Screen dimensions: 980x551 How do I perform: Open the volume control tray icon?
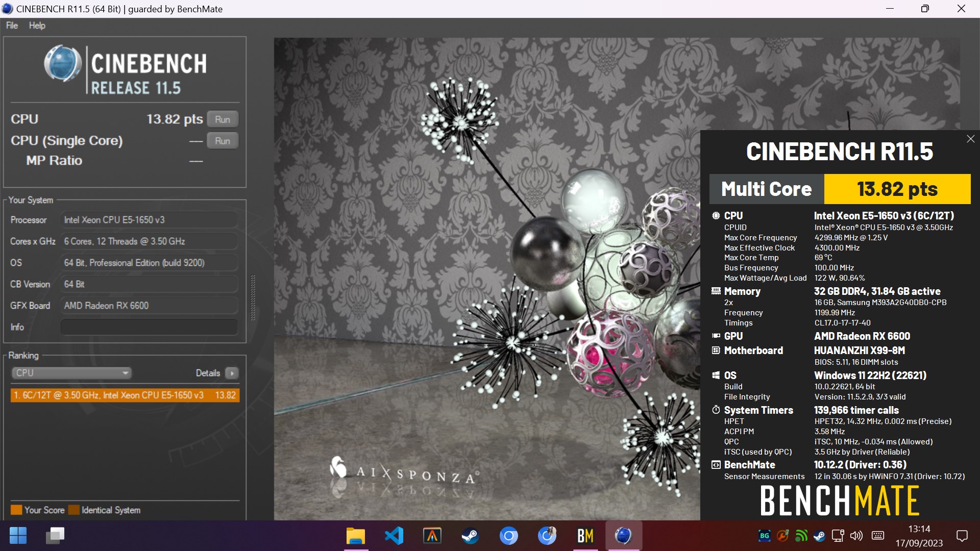coord(856,536)
